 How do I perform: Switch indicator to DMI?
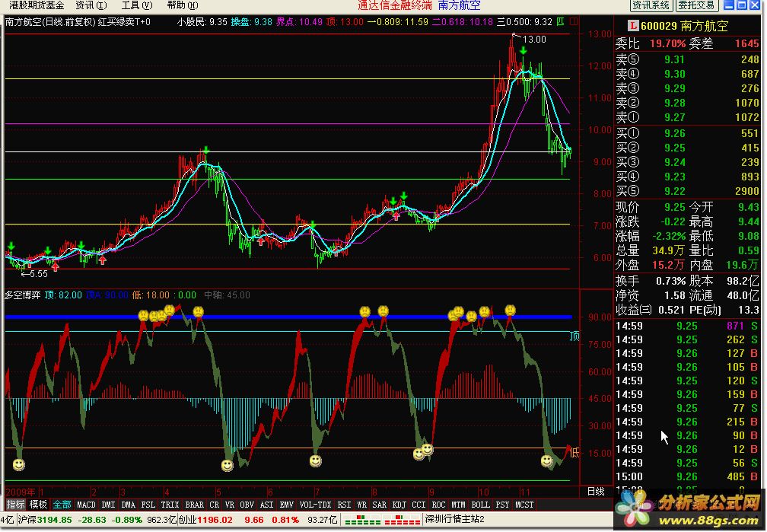pyautogui.click(x=108, y=505)
